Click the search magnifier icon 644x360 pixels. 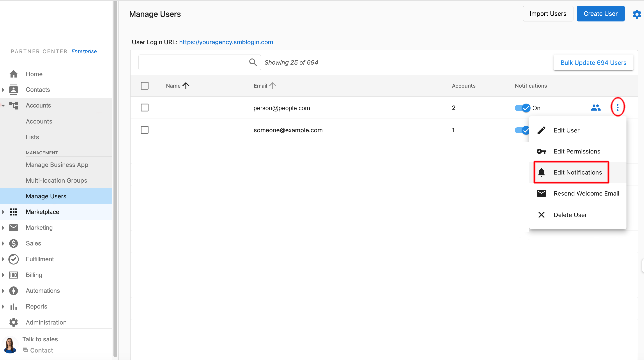point(253,62)
